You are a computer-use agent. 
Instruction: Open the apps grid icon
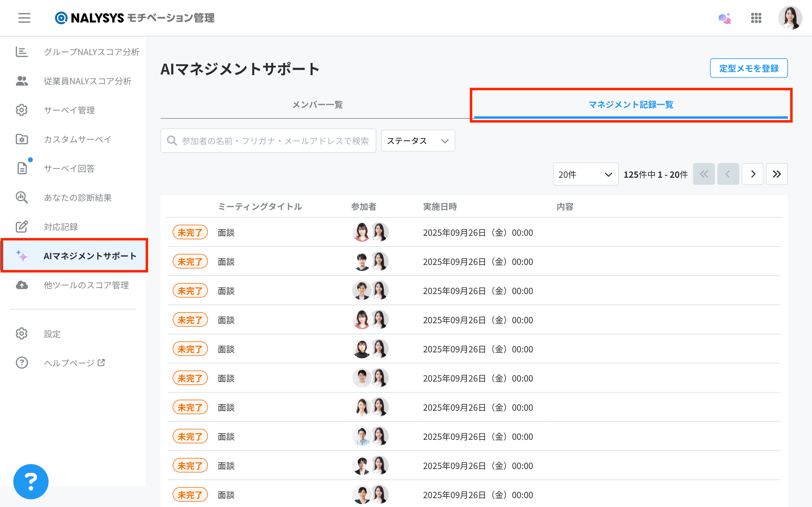[x=756, y=18]
